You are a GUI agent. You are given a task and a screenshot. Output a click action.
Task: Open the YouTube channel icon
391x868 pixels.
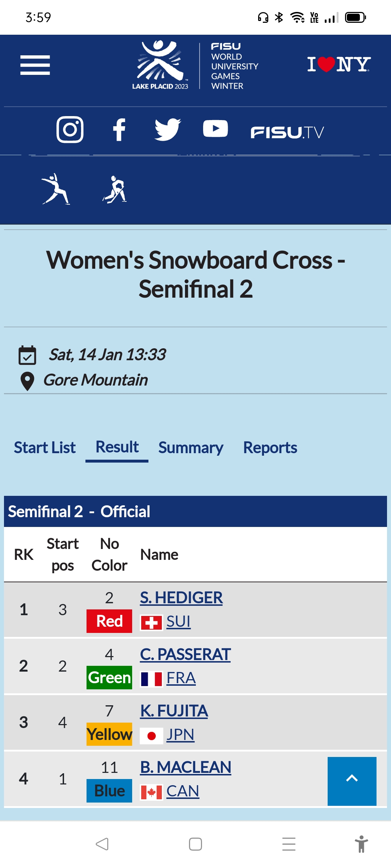pos(215,129)
